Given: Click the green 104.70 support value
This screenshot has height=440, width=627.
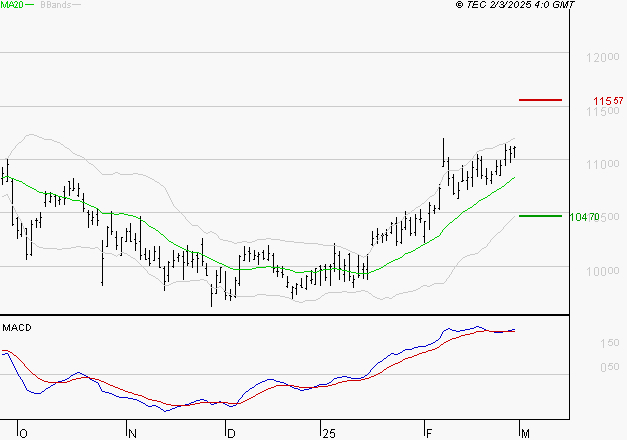Looking at the screenshot, I should (584, 217).
